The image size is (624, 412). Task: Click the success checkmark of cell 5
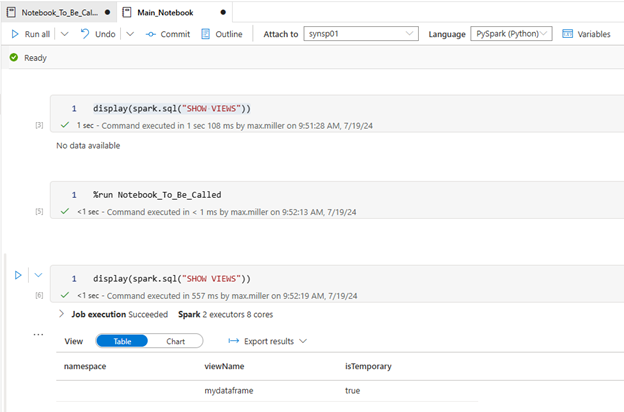coord(65,211)
